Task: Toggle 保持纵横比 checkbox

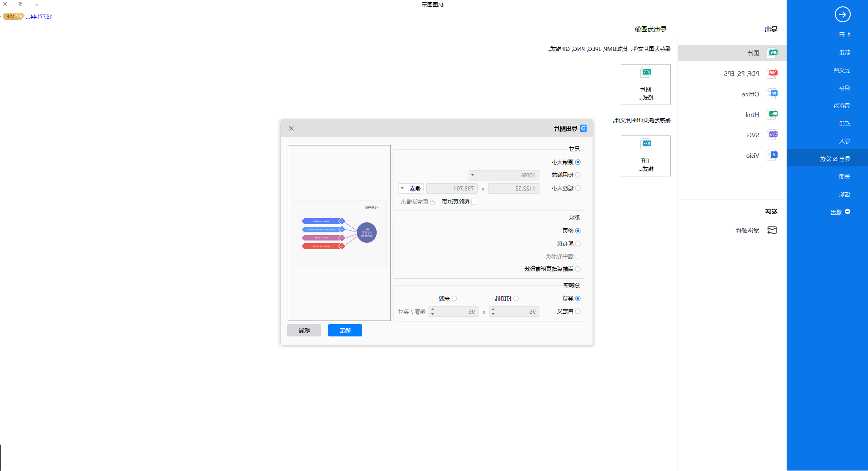Action: (434, 202)
